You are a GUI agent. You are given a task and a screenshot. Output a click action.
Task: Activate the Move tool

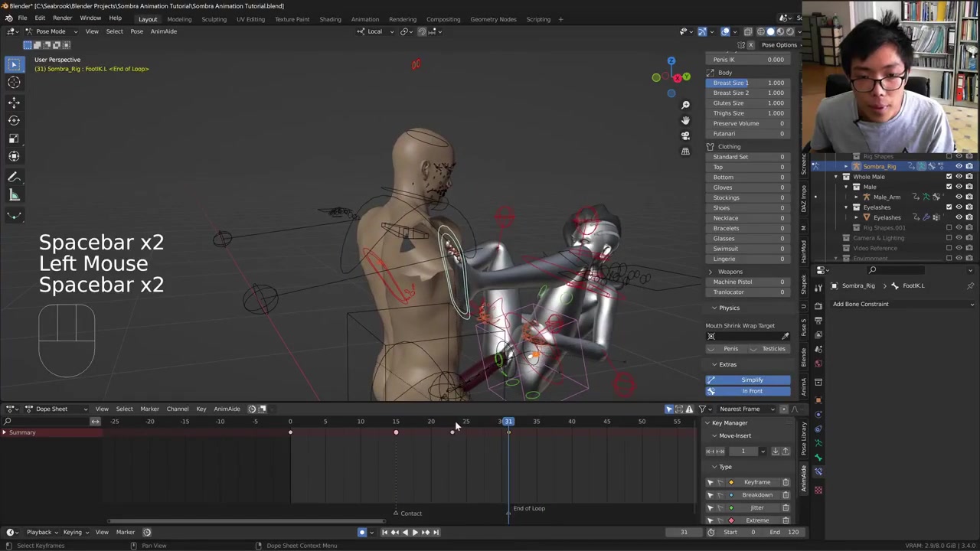(14, 102)
